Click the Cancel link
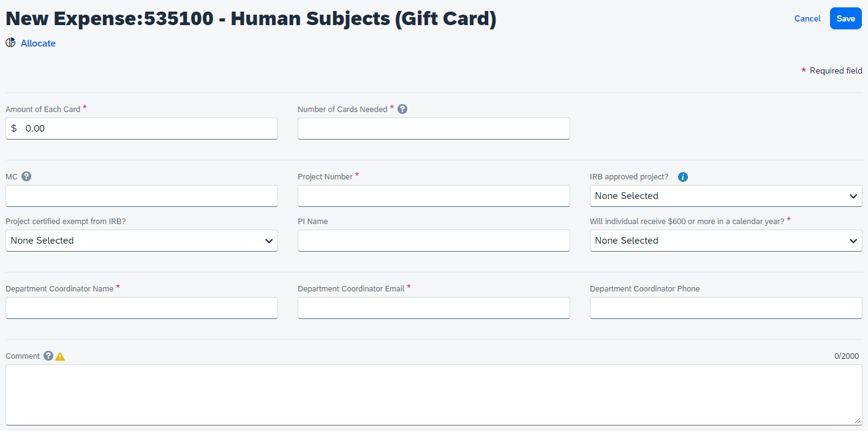868x431 pixels. click(x=807, y=18)
